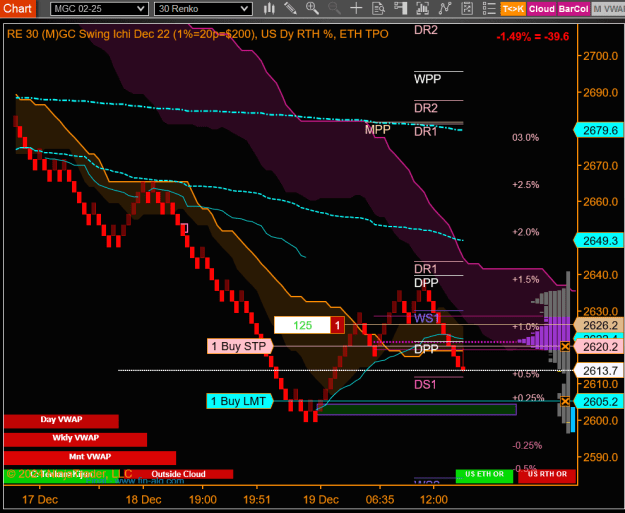Viewport: 625px width, 513px height.
Task: Click the WPP pivot label
Action: 427,79
